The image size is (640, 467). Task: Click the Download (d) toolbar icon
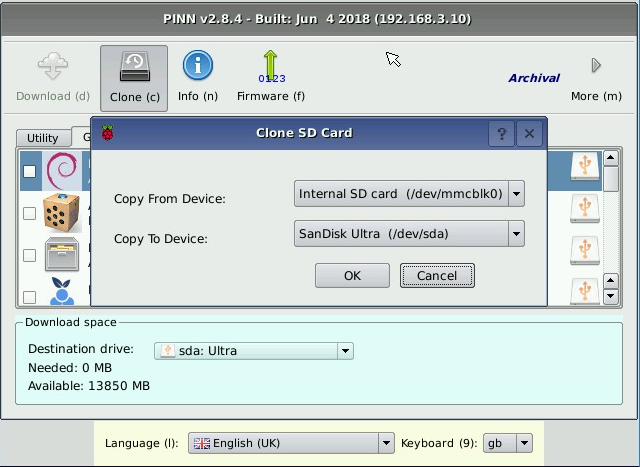pos(53,66)
